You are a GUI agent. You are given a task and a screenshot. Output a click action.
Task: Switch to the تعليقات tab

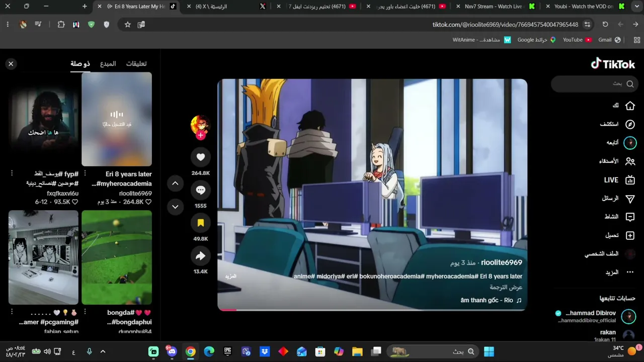136,64
